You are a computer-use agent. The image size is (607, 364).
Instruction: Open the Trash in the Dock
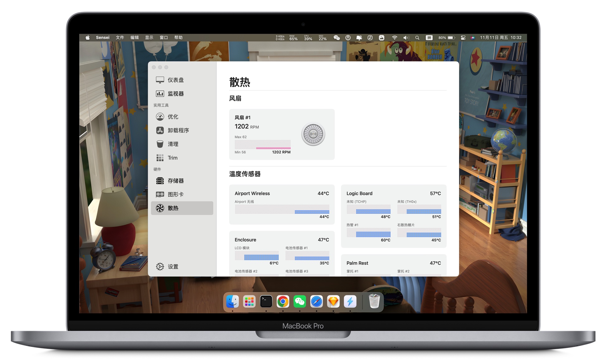coord(374,301)
